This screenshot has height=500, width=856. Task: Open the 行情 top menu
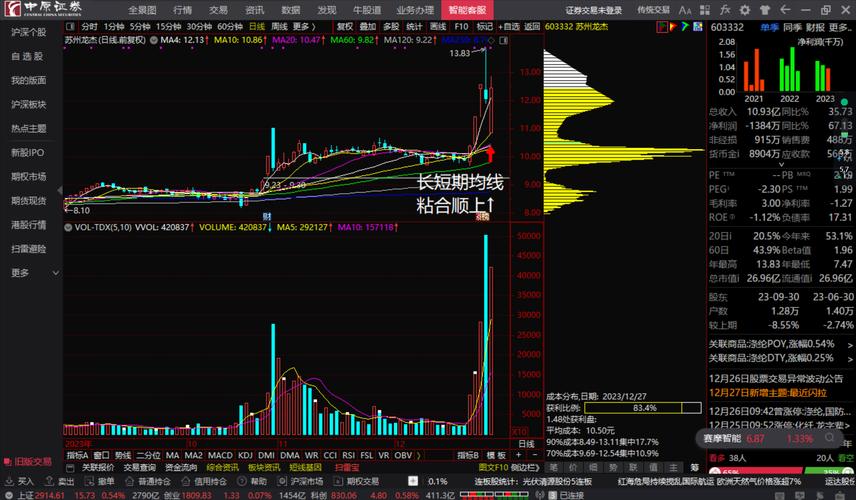click(x=182, y=10)
